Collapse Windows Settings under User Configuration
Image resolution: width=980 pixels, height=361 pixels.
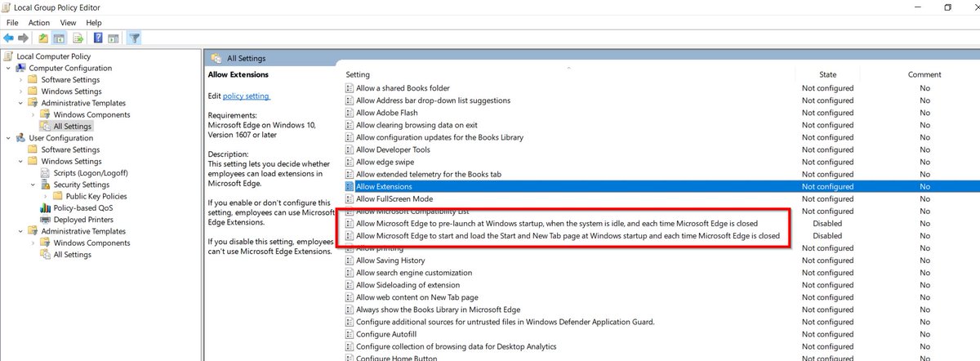tap(20, 162)
